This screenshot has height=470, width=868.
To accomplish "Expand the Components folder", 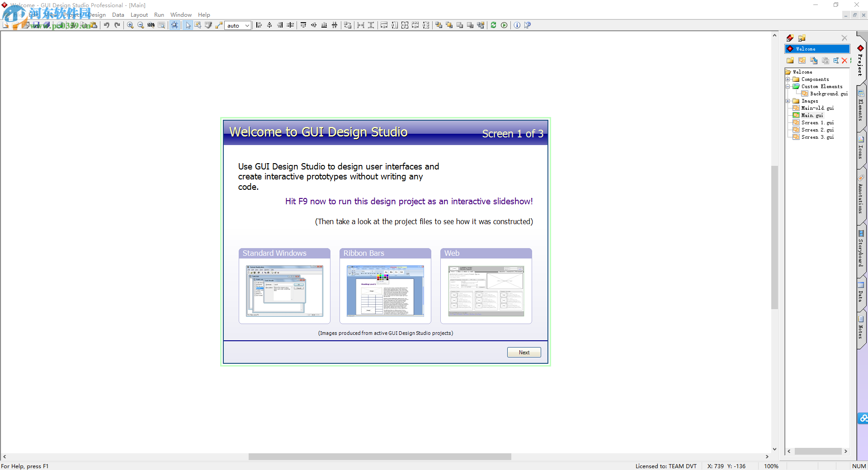I will click(x=788, y=80).
